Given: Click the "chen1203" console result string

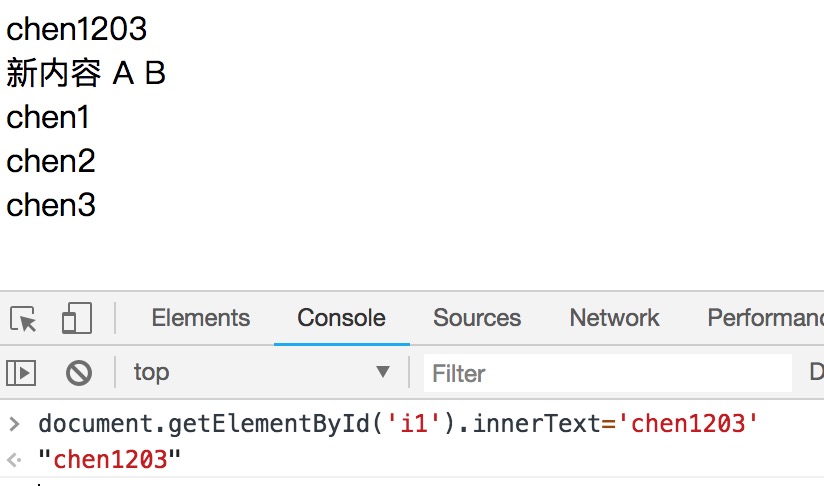Looking at the screenshot, I should tap(111, 460).
